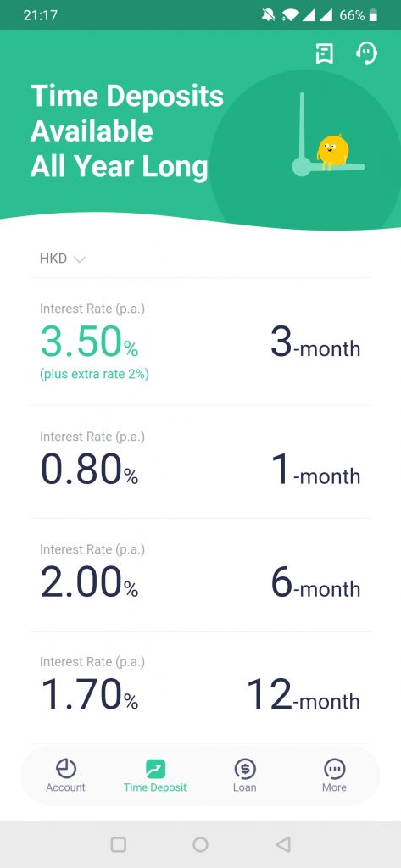The width and height of the screenshot is (401, 868).
Task: Tap the Android back triangle icon
Action: [x=283, y=844]
